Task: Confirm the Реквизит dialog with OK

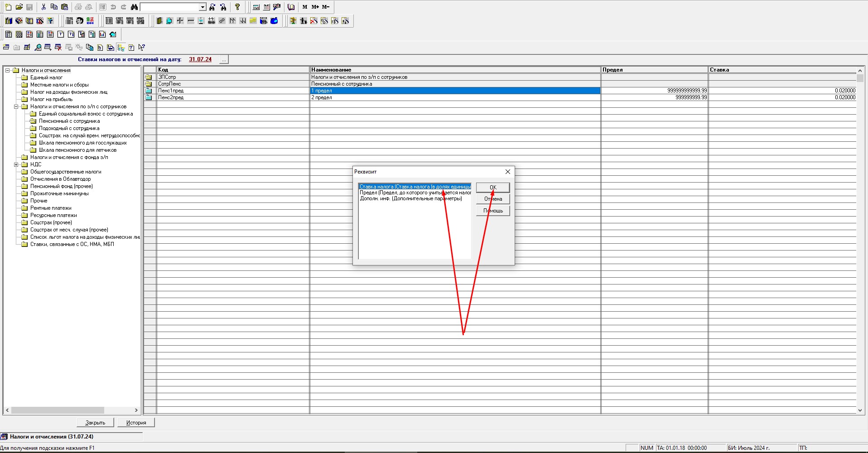Action: click(x=493, y=187)
